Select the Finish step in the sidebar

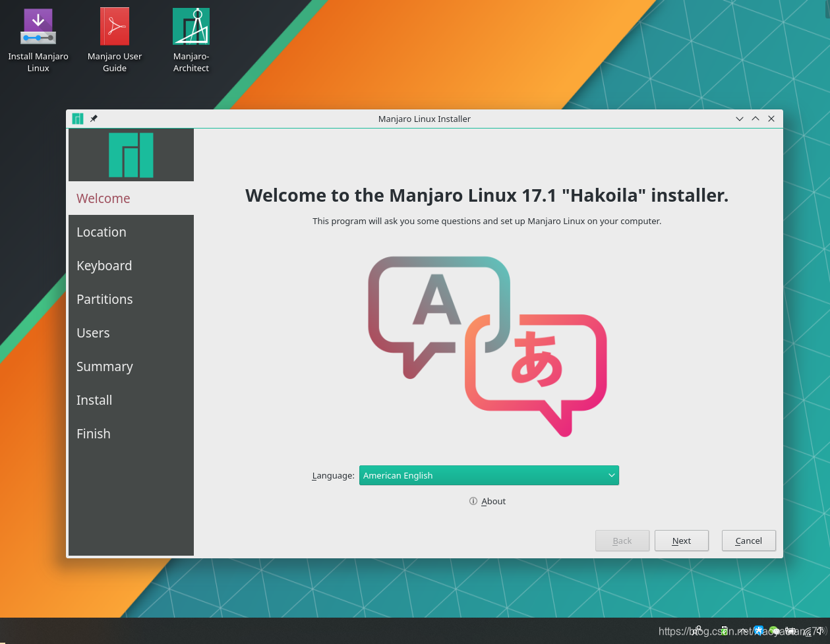[x=131, y=434]
